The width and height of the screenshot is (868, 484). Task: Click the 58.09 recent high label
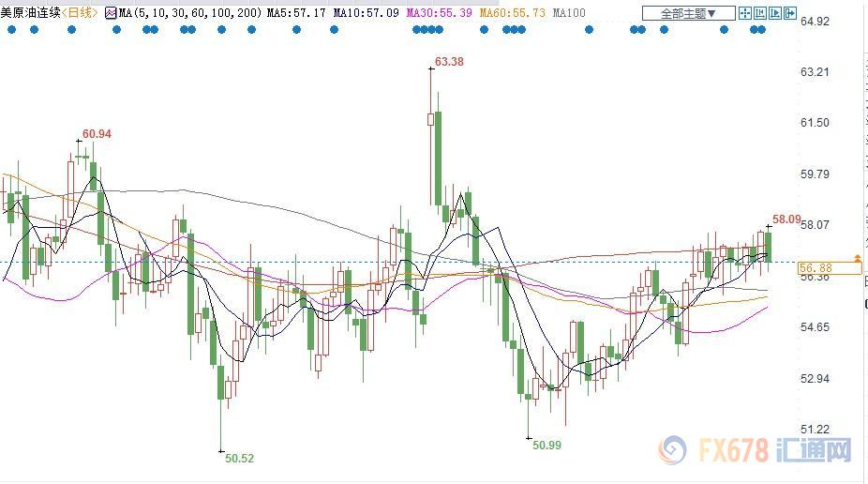tap(786, 219)
